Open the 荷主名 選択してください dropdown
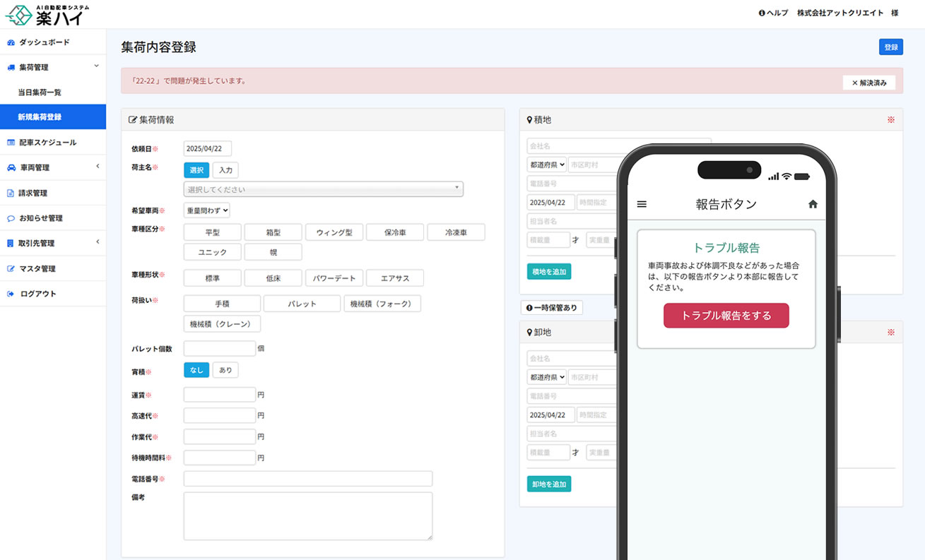Image resolution: width=925 pixels, height=560 pixels. coord(323,189)
